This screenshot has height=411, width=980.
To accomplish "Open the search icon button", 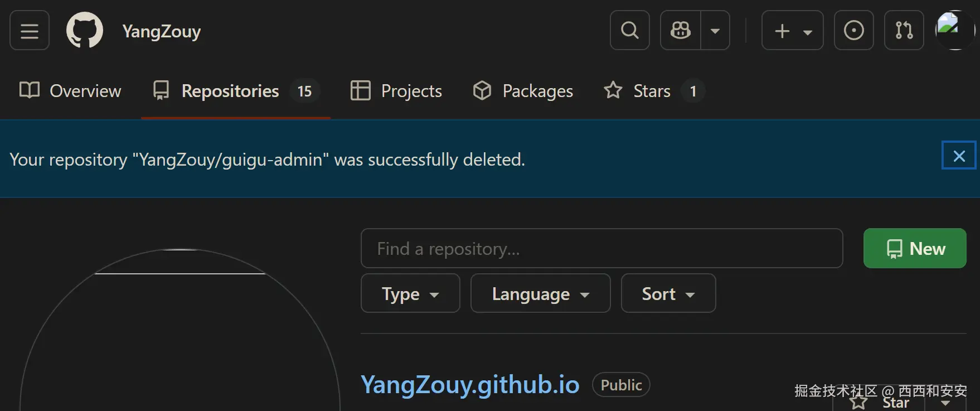I will [629, 31].
